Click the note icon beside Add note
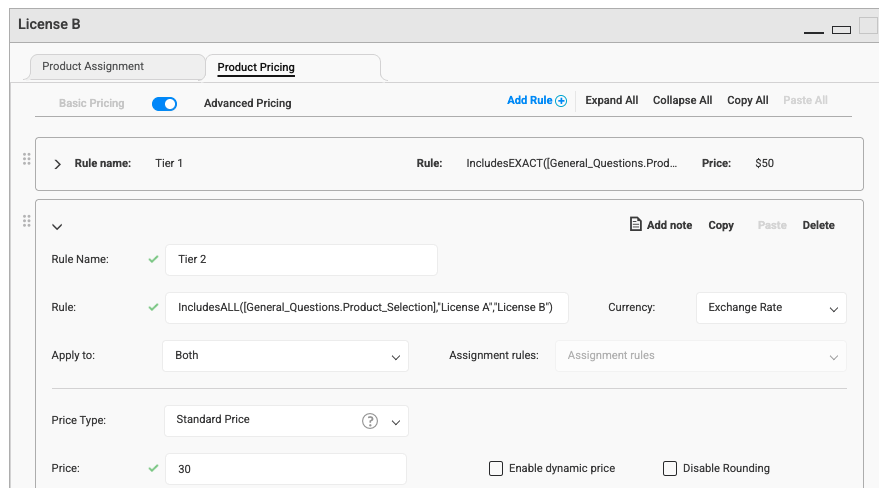Viewport: 879px width, 488px height. tap(635, 224)
